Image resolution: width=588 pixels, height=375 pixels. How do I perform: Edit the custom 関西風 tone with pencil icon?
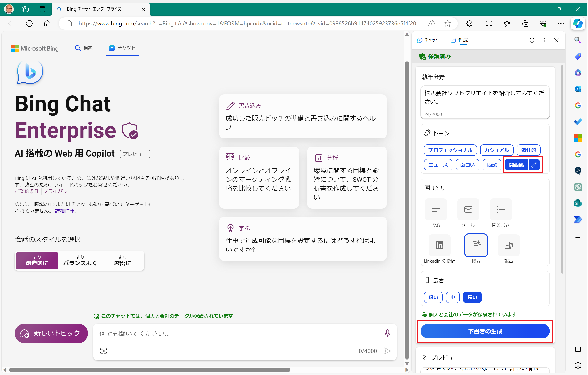(534, 165)
